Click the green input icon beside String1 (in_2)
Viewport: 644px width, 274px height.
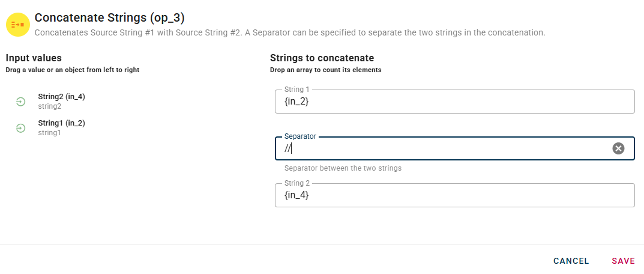click(20, 128)
